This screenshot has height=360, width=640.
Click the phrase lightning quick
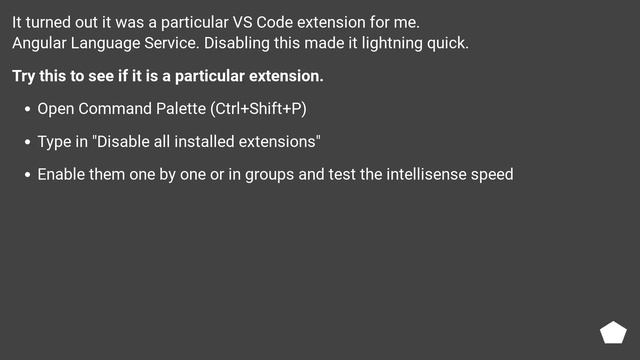coord(415,43)
